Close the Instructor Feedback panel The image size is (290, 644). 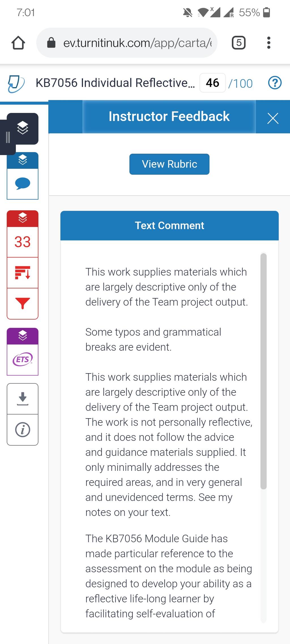coord(273,118)
